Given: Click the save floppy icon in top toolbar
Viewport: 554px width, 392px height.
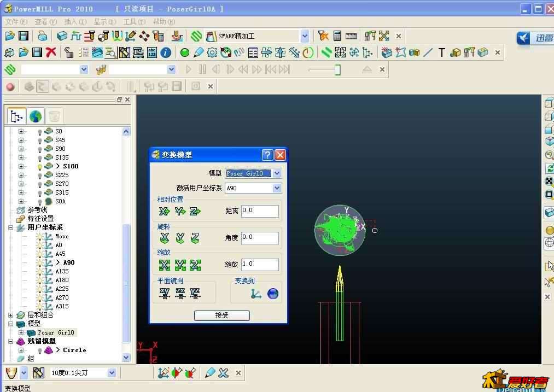Looking at the screenshot, I should pos(24,36).
